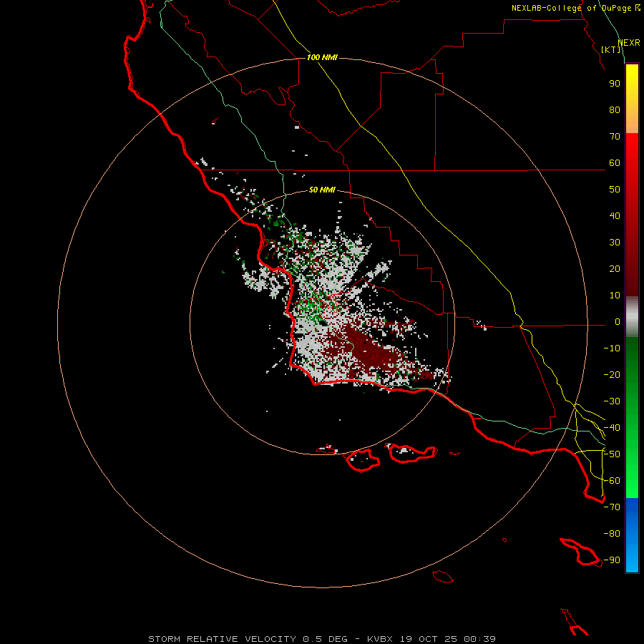Click the -90 value on the velocity scale

point(612,560)
